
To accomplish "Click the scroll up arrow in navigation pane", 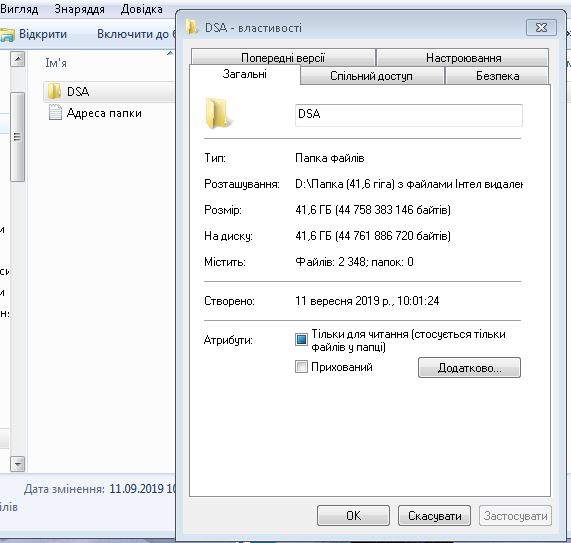I will [x=17, y=59].
